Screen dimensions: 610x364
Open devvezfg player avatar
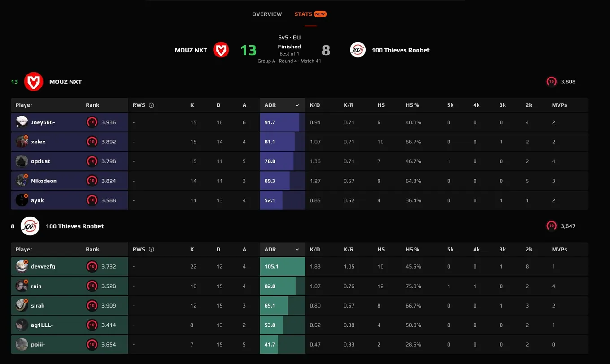(x=22, y=266)
